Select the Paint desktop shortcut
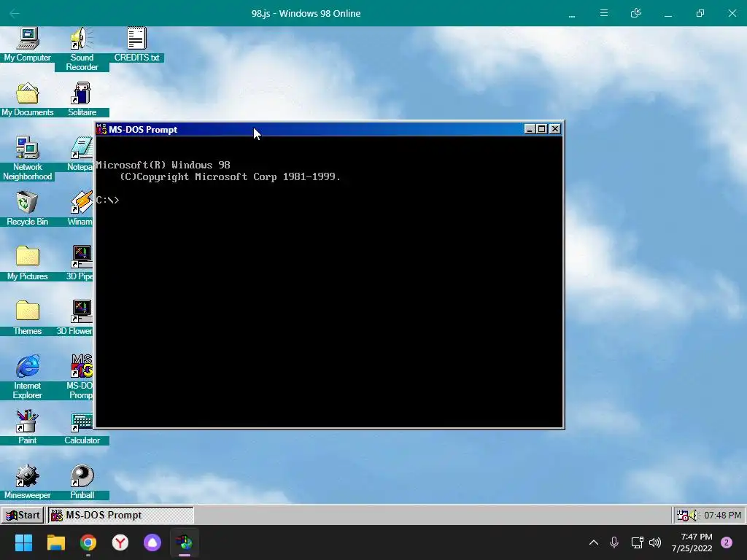 [x=28, y=427]
